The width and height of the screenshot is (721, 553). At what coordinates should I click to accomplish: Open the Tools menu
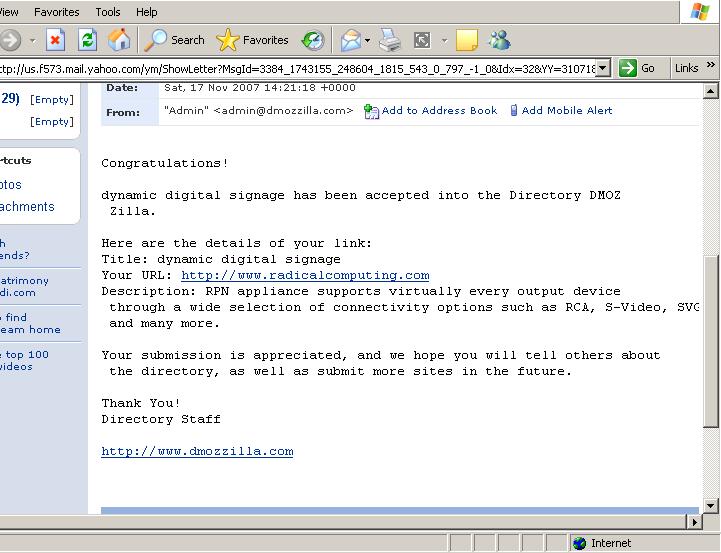point(108,12)
